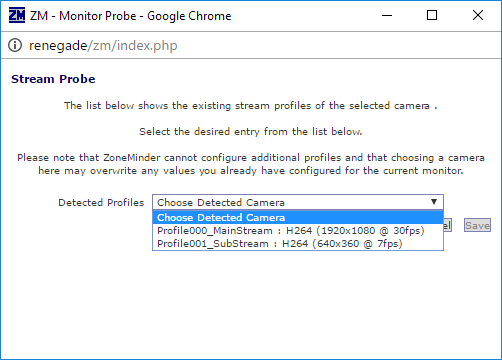
Task: Click the 'Select the desired entry' instruction text
Action: pos(251,132)
